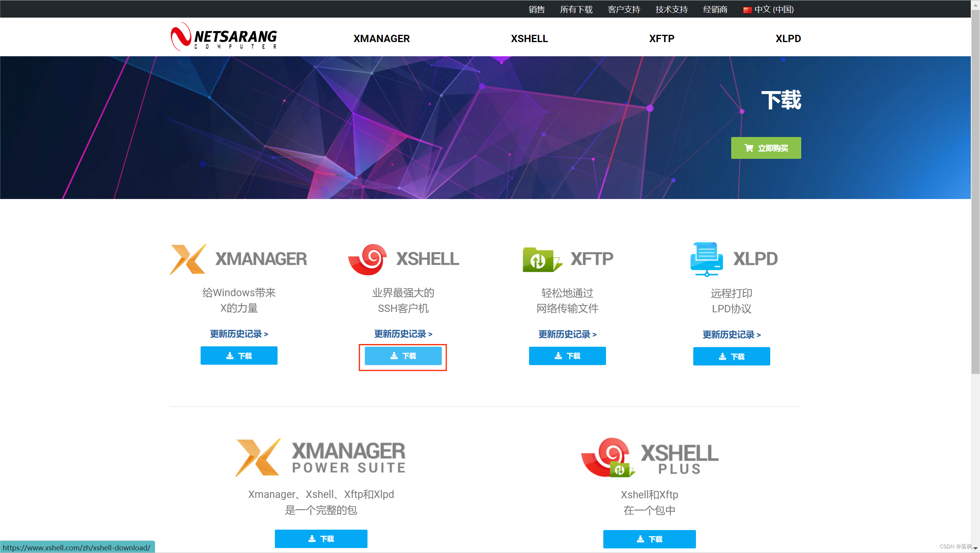Open the 技术支持 top menu item
The image size is (980, 553).
pyautogui.click(x=671, y=9)
